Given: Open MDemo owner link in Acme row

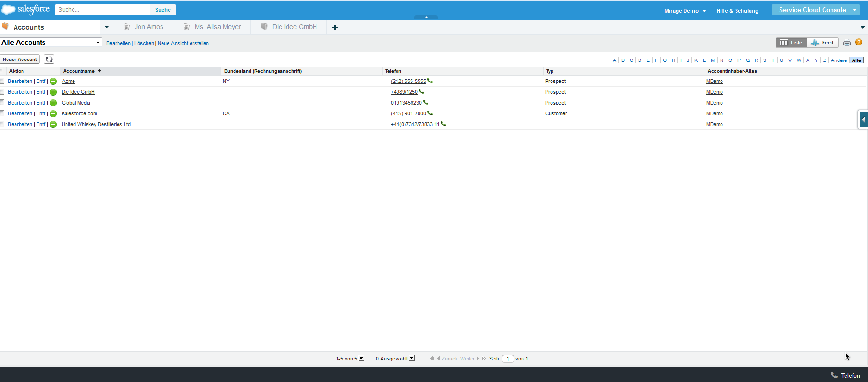Looking at the screenshot, I should click(714, 82).
